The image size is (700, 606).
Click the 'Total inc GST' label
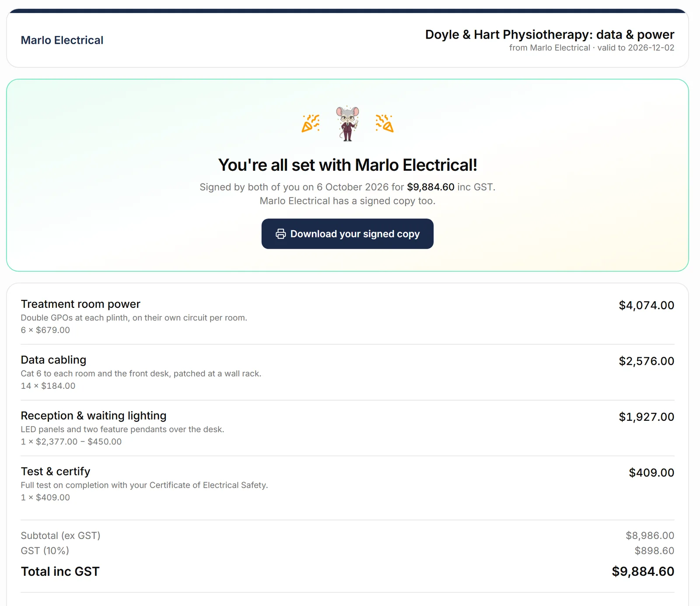[60, 571]
